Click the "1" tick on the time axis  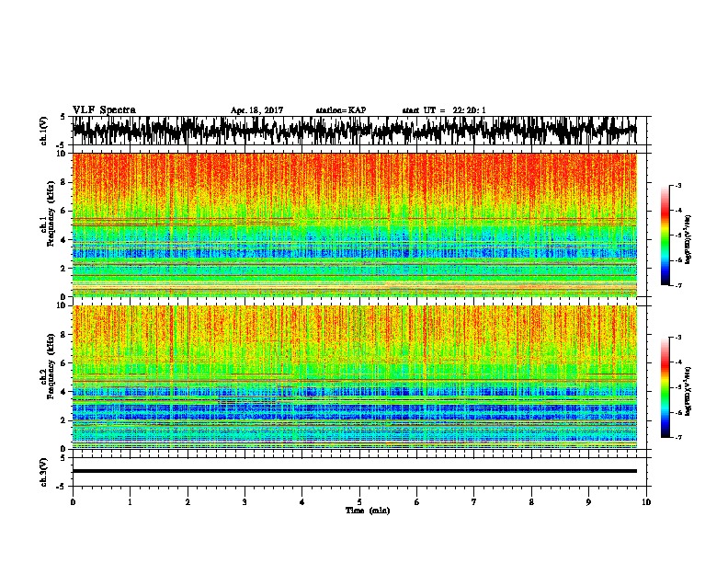coord(130,502)
